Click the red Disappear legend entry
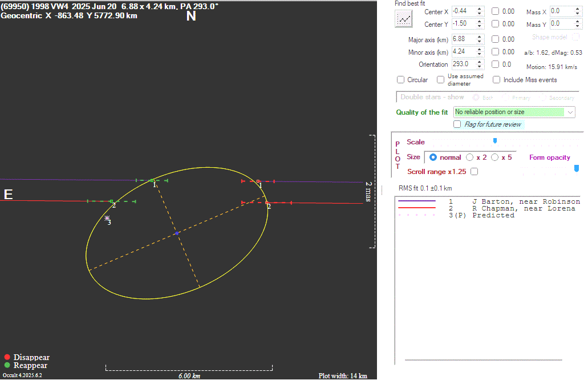Screen dimensions: 588x384 (x=27, y=357)
